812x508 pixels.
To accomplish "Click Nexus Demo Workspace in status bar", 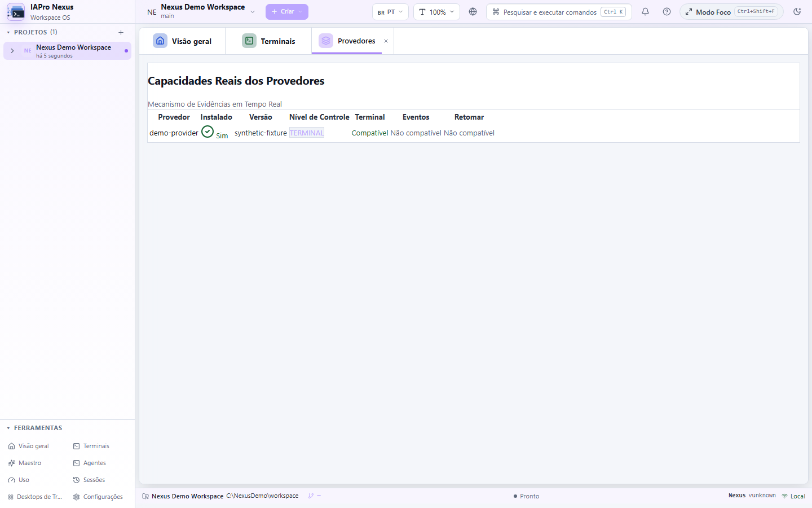I will (187, 496).
